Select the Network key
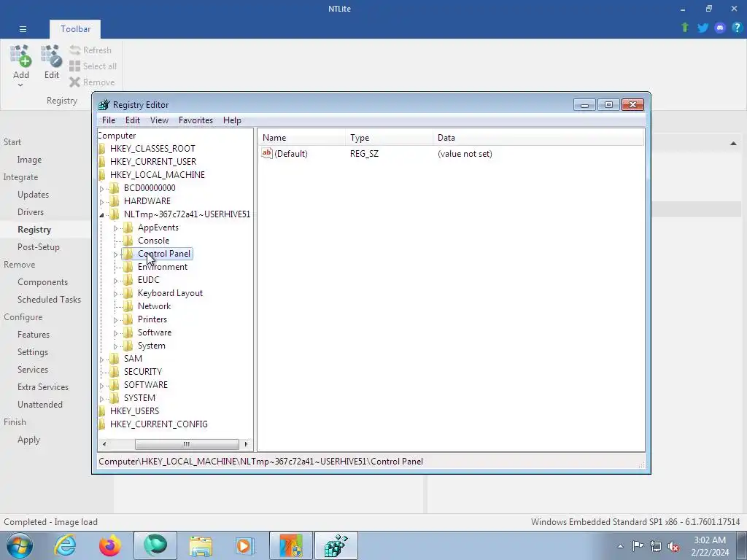The height and width of the screenshot is (560, 747). point(155,306)
